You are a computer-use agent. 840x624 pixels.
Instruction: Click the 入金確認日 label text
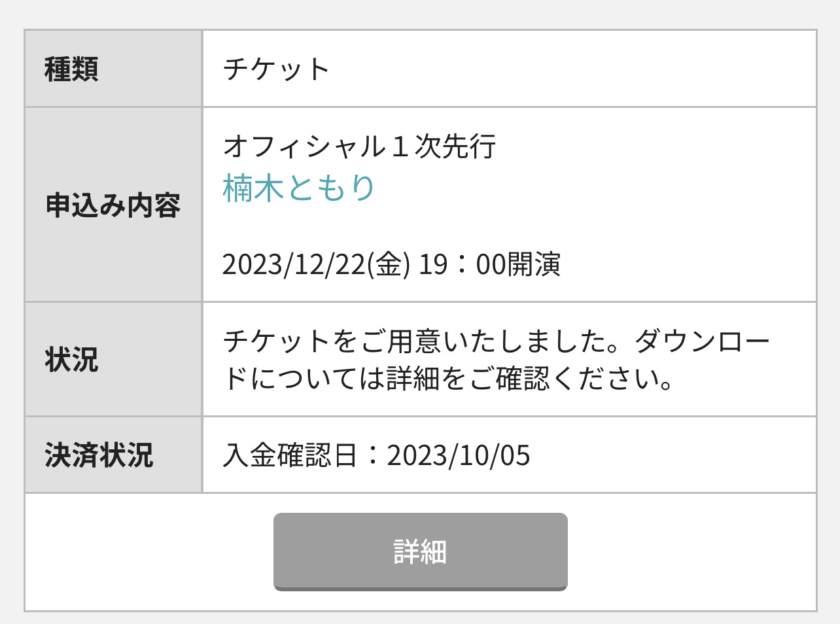290,455
